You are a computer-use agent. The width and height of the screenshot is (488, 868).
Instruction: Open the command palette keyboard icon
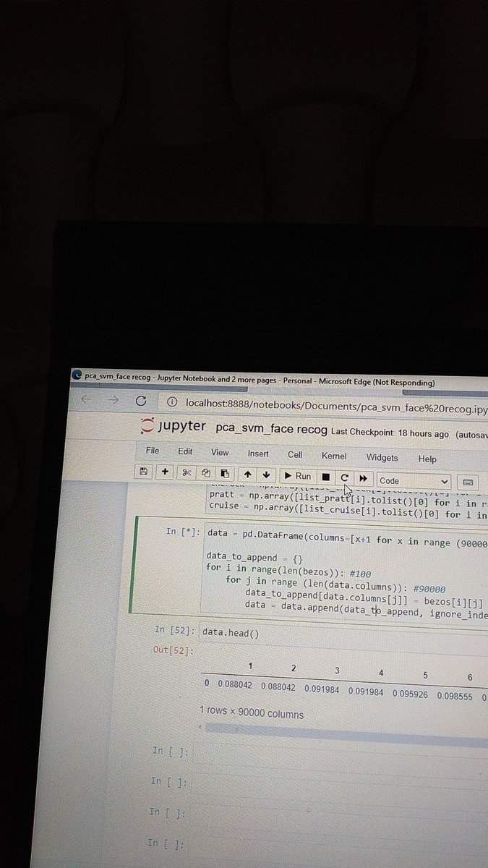(467, 482)
